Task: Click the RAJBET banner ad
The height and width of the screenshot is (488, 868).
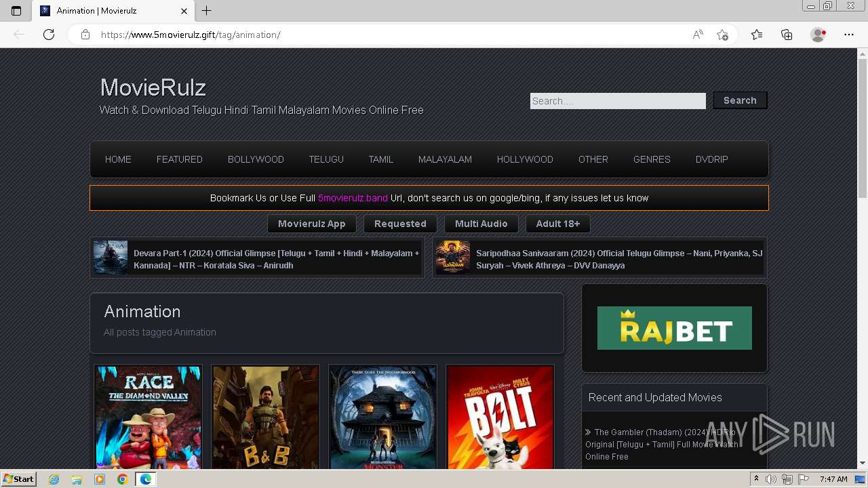Action: click(x=675, y=328)
